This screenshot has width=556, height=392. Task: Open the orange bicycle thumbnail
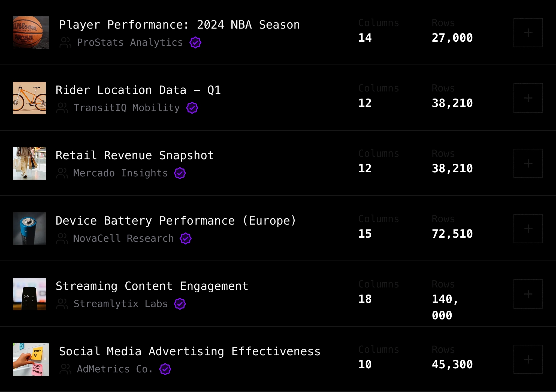point(29,98)
